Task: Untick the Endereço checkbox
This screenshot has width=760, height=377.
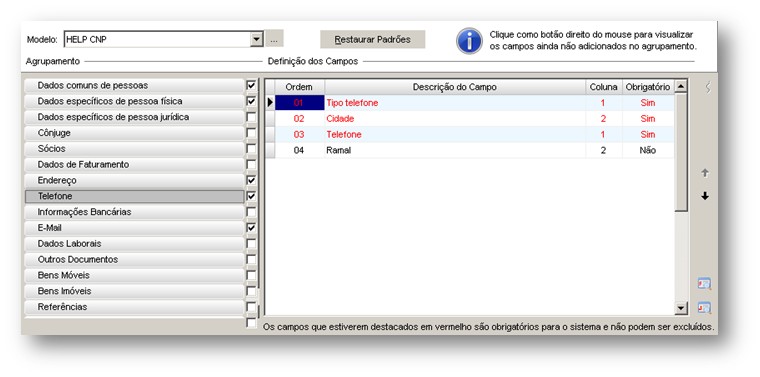Action: 251,180
